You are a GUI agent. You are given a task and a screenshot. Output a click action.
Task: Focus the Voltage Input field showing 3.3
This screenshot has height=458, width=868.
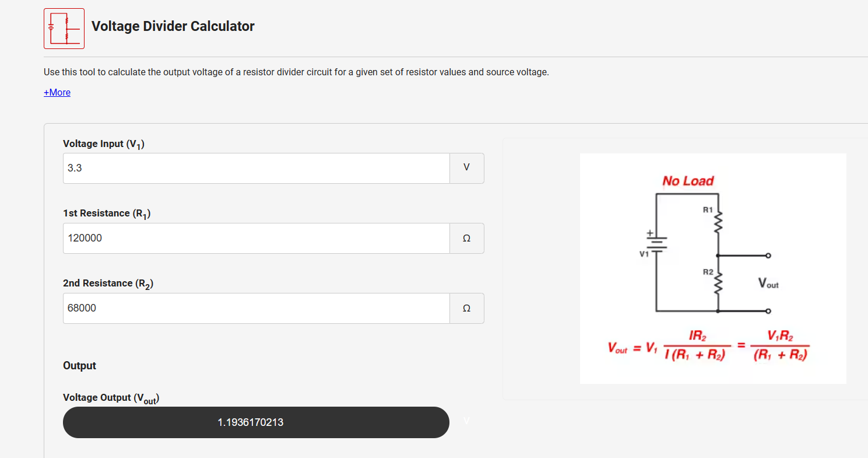point(256,168)
